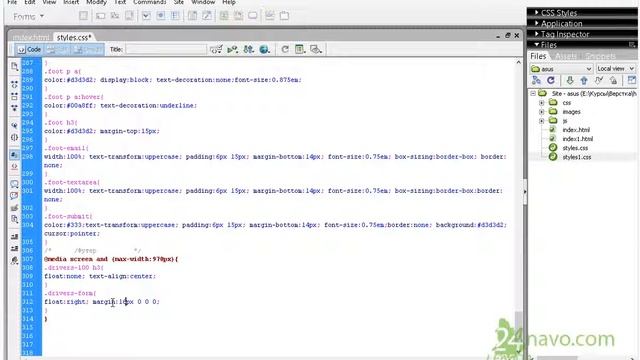Click Preview in Browser globe icon

click(264, 49)
